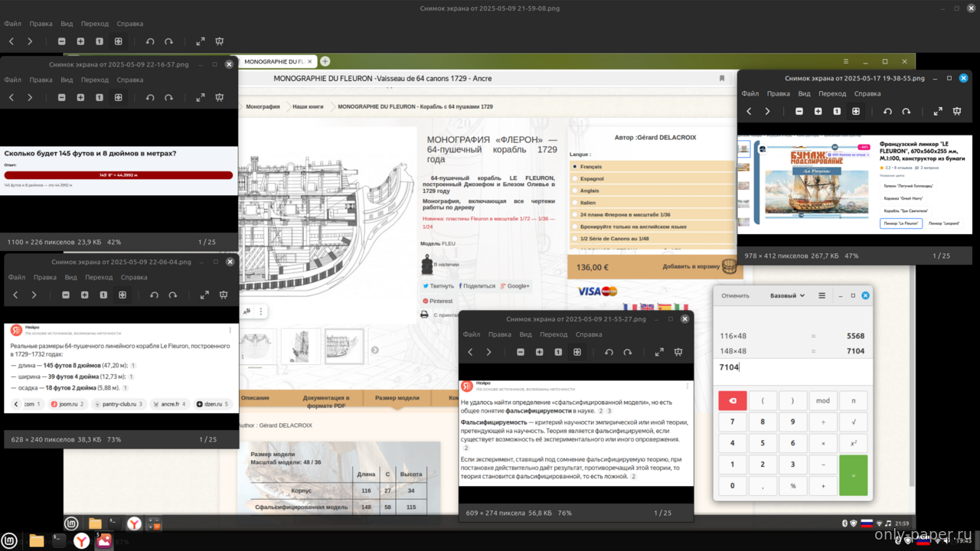Open Yandex Browser from the bottom taskbar

click(81, 541)
